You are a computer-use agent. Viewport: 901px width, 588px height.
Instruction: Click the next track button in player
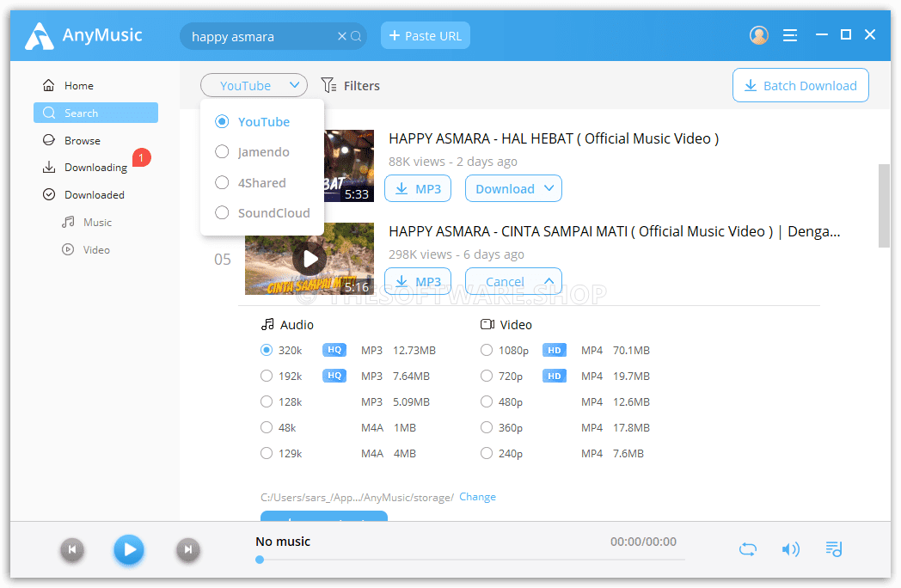tap(188, 549)
